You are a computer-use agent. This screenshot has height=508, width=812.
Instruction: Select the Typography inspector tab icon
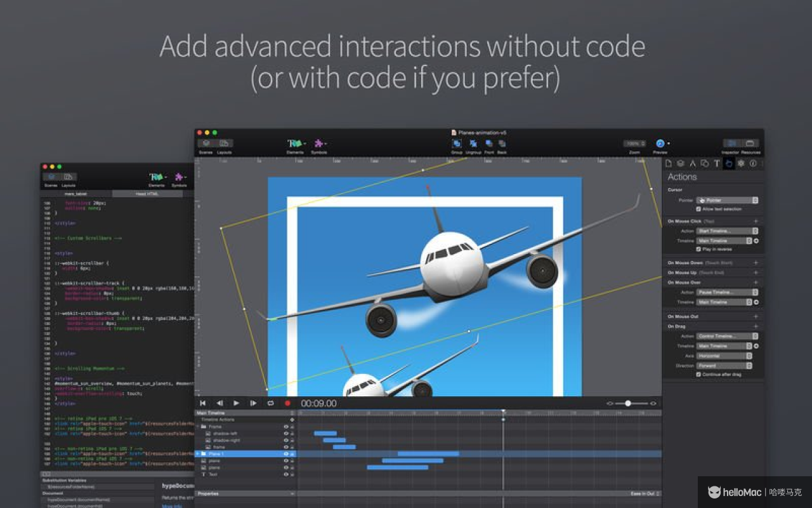(x=717, y=163)
